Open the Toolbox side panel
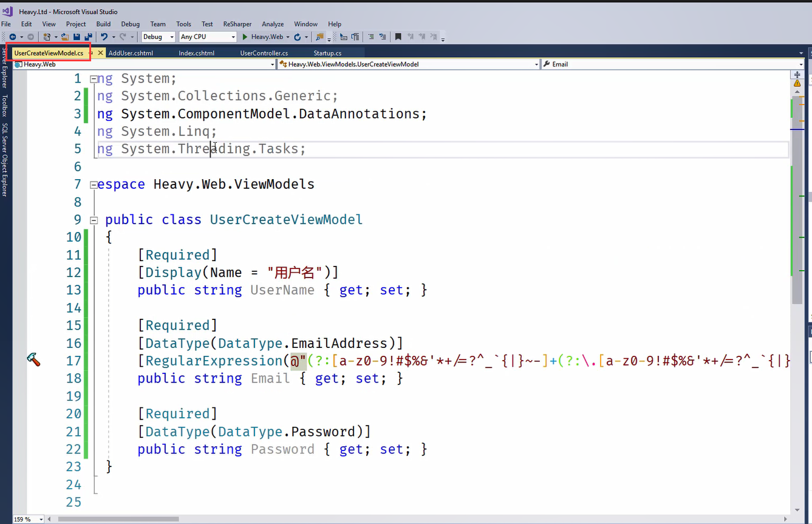Image resolution: width=812 pixels, height=524 pixels. click(x=4, y=105)
